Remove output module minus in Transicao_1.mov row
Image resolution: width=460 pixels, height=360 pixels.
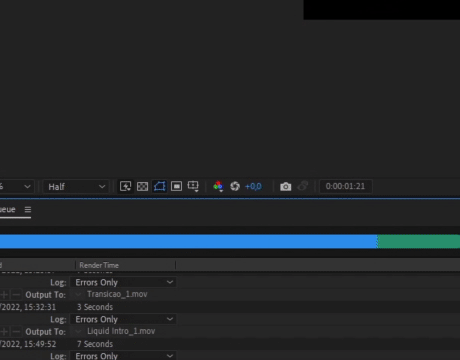(x=16, y=295)
